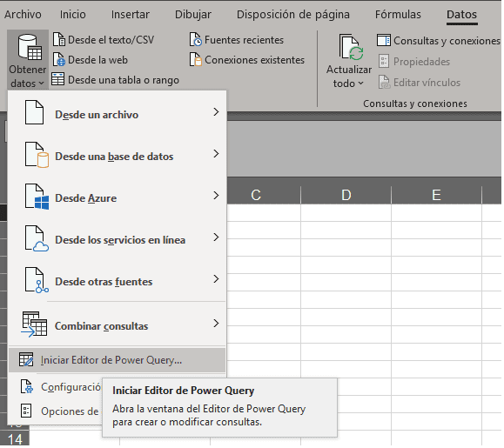Choose Iniciar Editor de Power Query menu text
Screen dimensions: 504x448
pyautogui.click(x=111, y=360)
